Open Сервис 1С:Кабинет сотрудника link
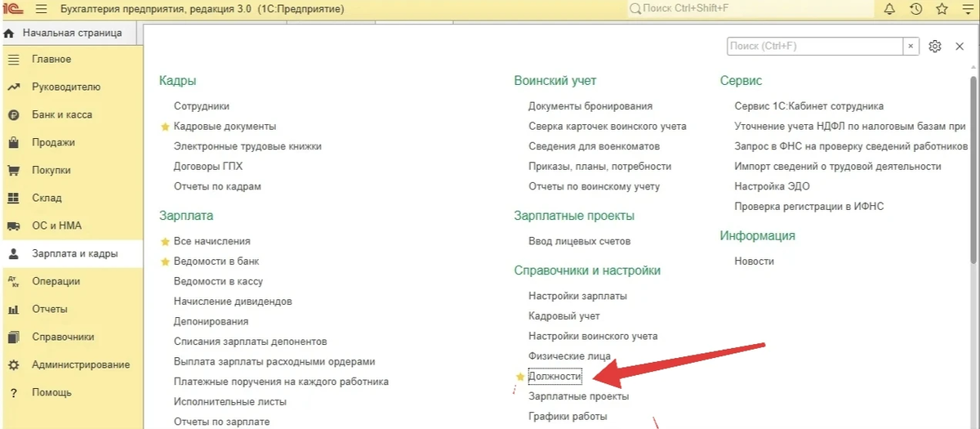The height and width of the screenshot is (429, 980). click(x=809, y=106)
